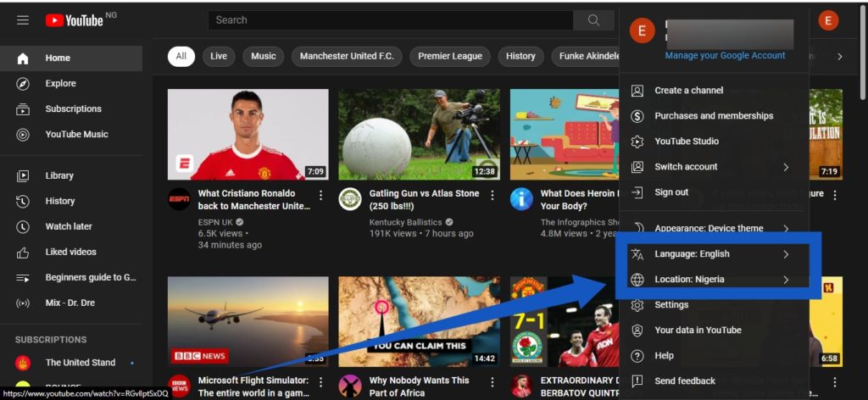Click the Sign out icon
Viewport: 868px width, 400px height.
pos(637,192)
